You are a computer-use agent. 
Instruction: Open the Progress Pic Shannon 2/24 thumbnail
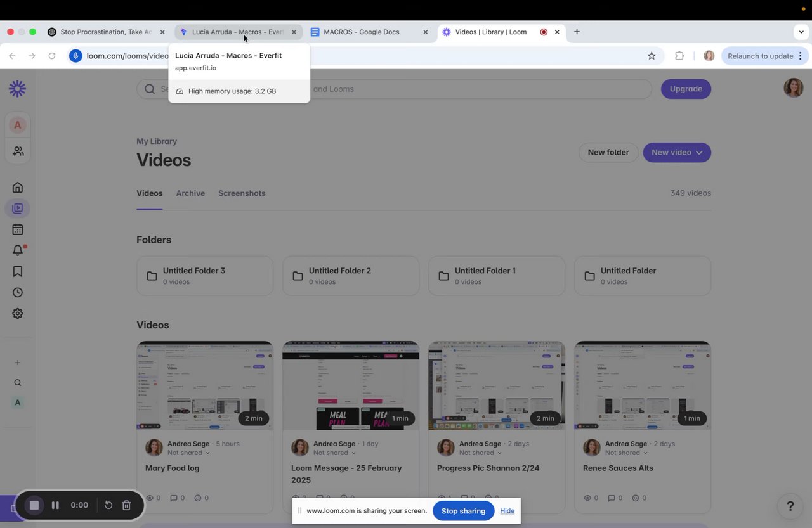click(497, 385)
